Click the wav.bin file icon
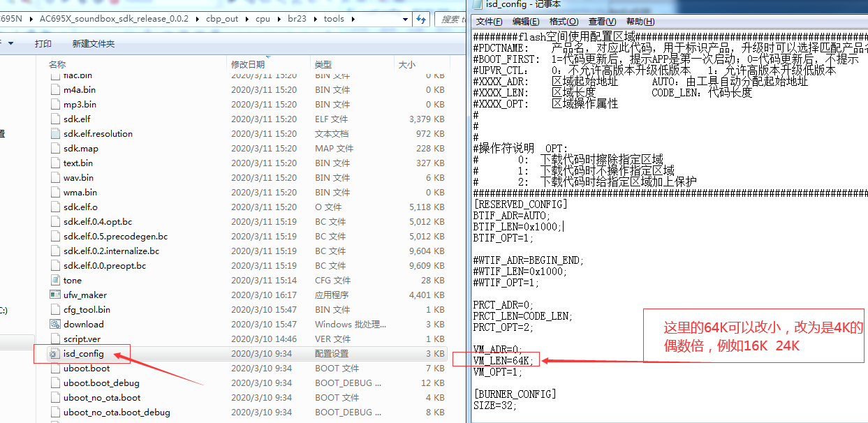Screen dimensions: 868x423 [x=55, y=178]
